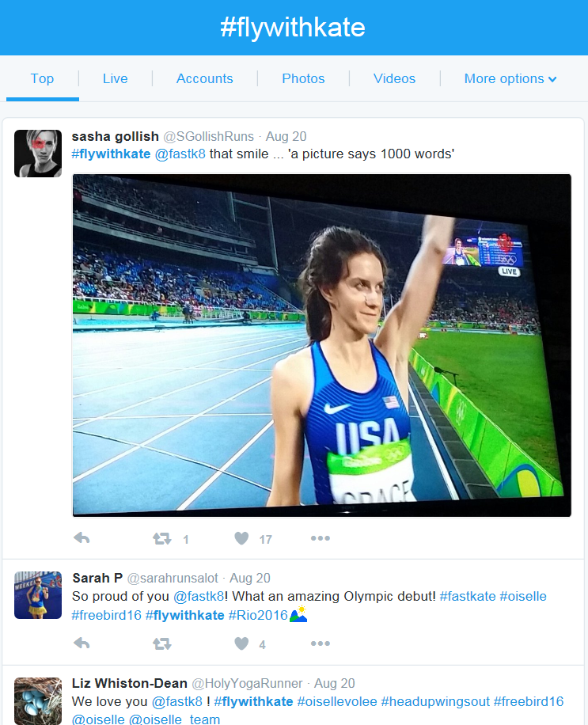Screen dimensions: 588x725
Task: Open the Videos tab
Action: pyautogui.click(x=394, y=78)
